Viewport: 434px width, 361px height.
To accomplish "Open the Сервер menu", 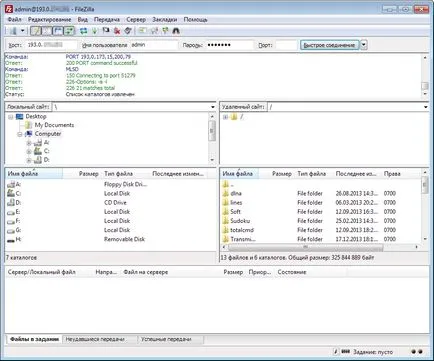I will point(136,20).
